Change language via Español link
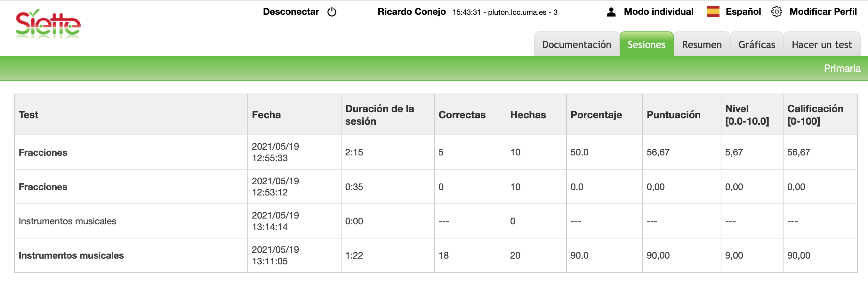The width and height of the screenshot is (868, 282). (743, 12)
